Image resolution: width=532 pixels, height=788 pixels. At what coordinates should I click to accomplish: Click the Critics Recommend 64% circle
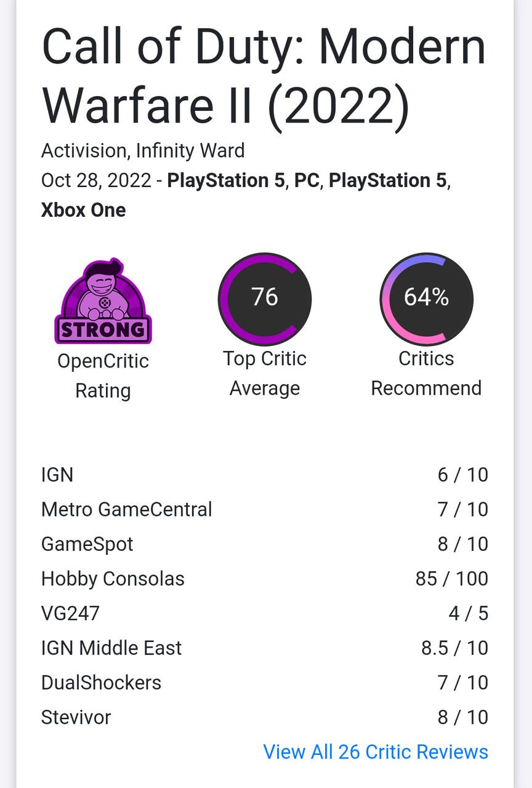click(x=426, y=299)
